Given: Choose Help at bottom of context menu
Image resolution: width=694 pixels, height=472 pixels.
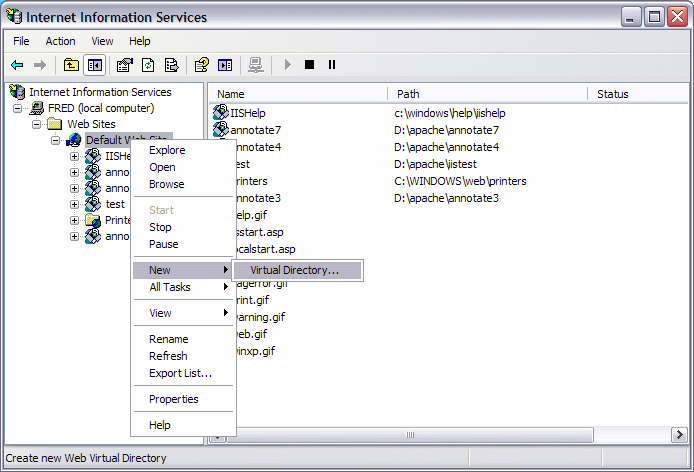Looking at the screenshot, I should pos(183,425).
